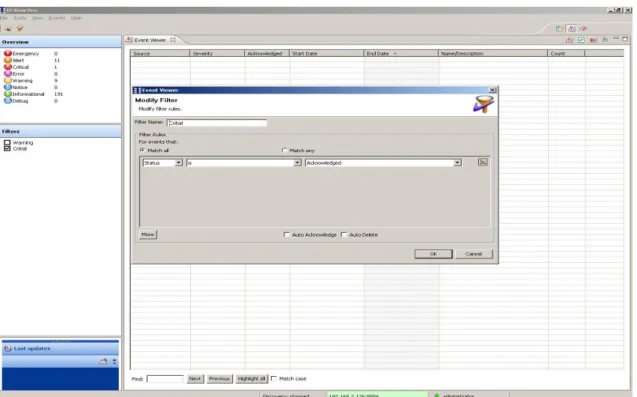Open the Tools menu
This screenshot has width=637, height=397.
[20, 18]
